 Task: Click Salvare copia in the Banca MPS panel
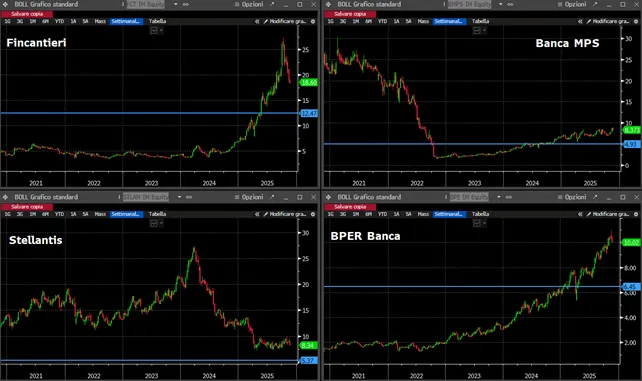click(x=350, y=14)
